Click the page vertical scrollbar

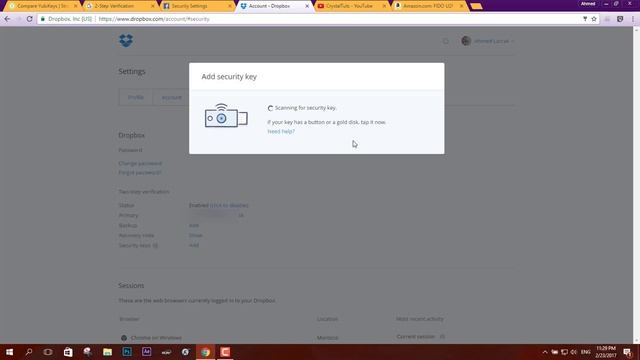click(636, 184)
